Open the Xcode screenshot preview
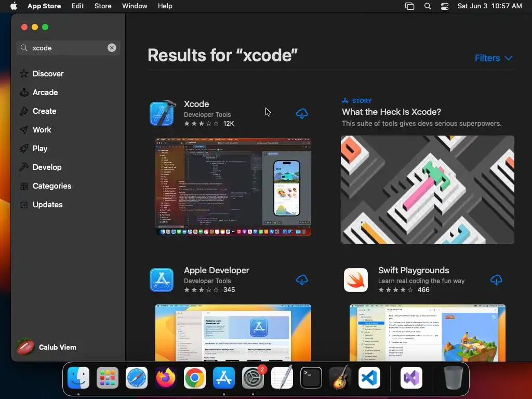 [233, 187]
